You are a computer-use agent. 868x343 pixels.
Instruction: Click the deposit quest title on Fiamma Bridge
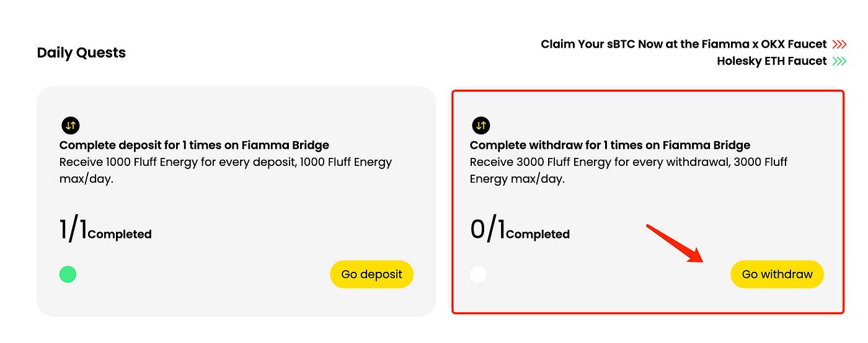click(x=194, y=145)
